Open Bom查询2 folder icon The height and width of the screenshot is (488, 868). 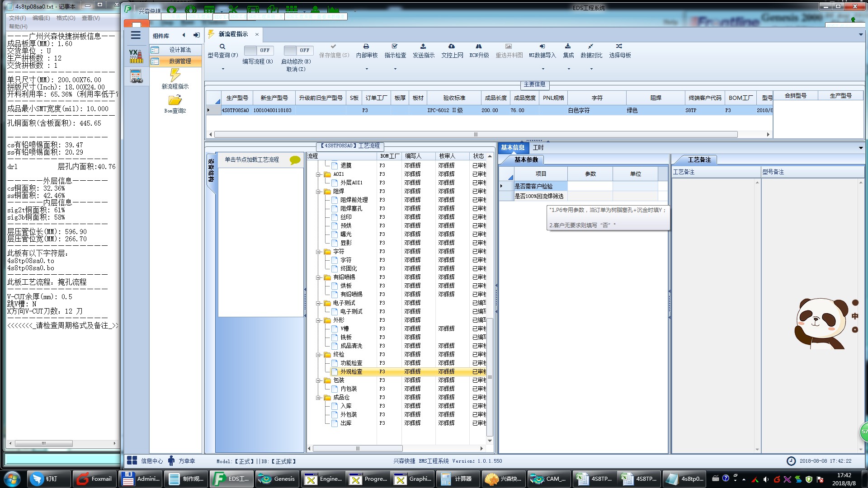point(175,100)
